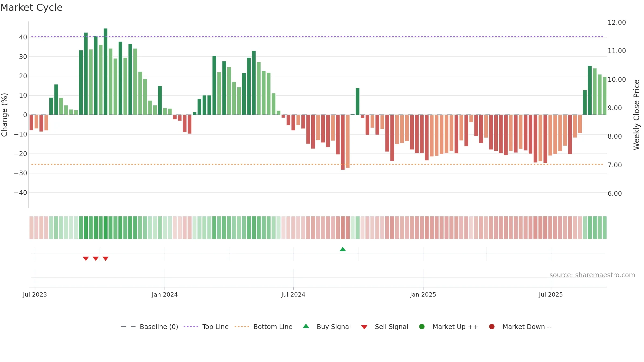Toggle Market Down -- legend entry

tap(520, 327)
